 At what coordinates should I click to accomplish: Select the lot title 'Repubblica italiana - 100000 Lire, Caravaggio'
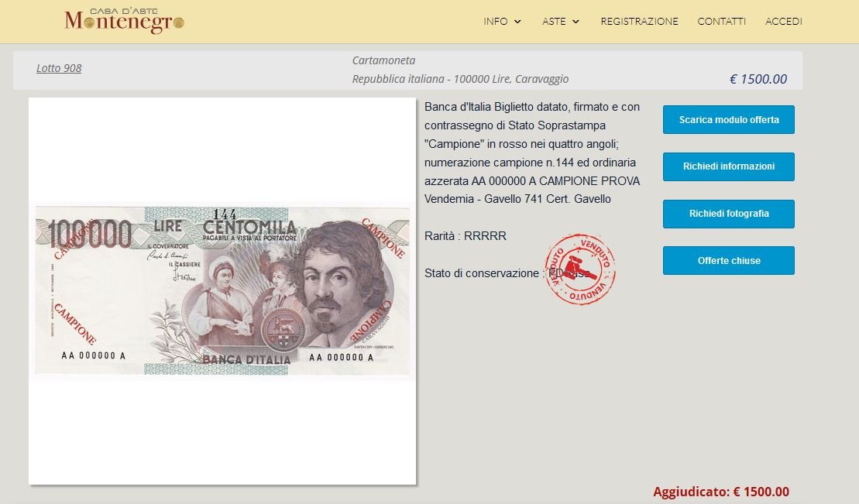pos(460,79)
